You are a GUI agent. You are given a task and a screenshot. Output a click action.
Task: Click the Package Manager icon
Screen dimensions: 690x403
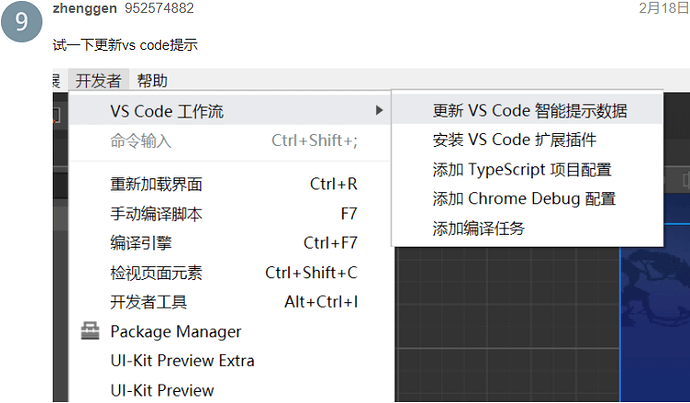click(x=90, y=331)
